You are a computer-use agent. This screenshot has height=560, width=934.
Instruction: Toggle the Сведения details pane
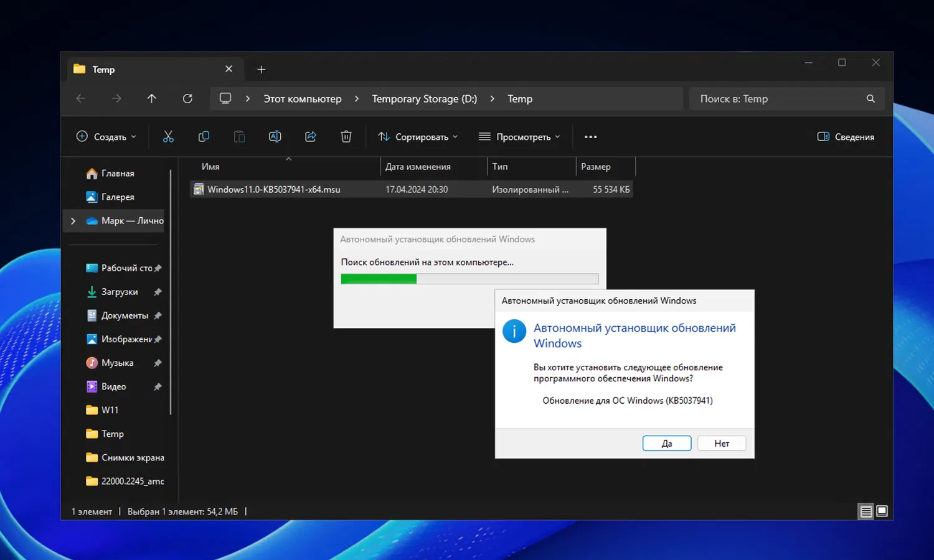(x=846, y=137)
